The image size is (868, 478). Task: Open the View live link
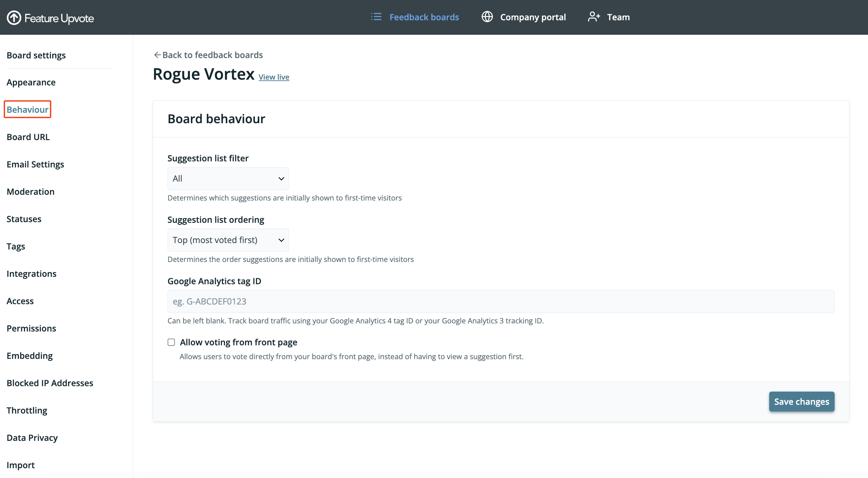(x=274, y=77)
